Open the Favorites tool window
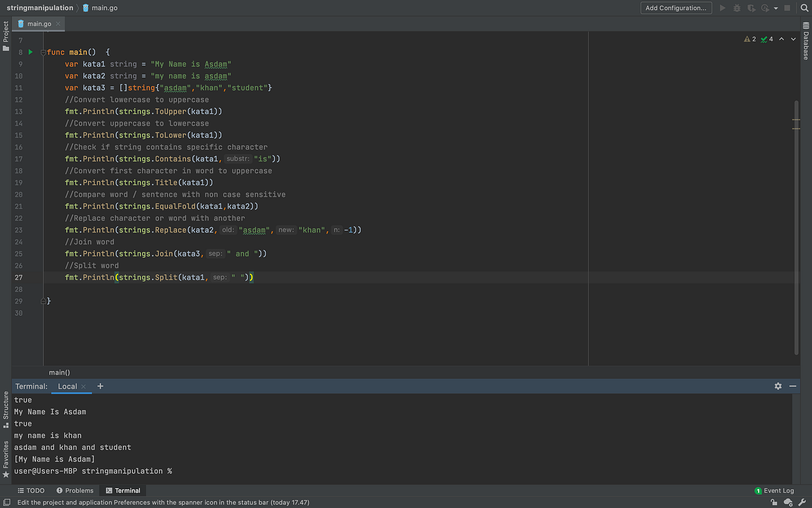The width and height of the screenshot is (812, 508). pos(6,458)
